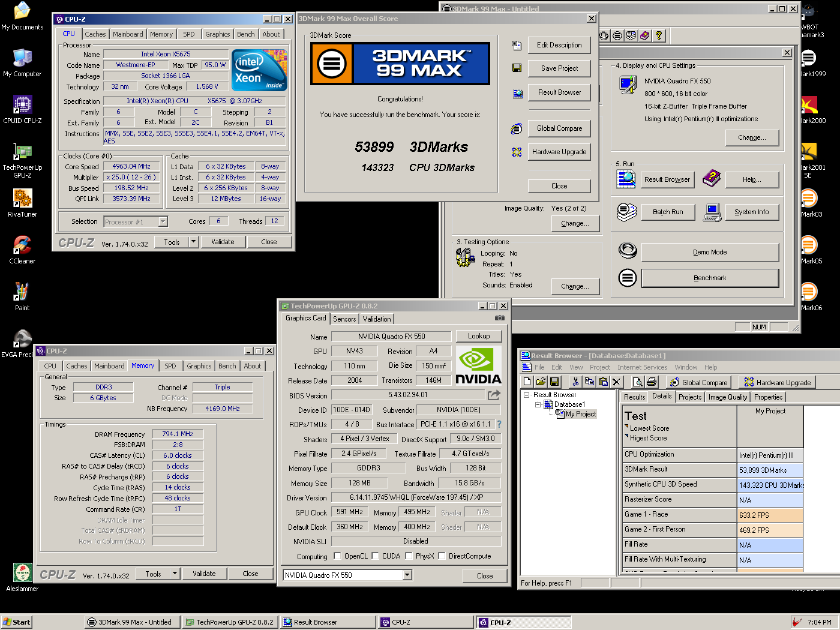
Task: Click the yellow question mark icon in 3DMark toolbar
Action: click(x=659, y=35)
